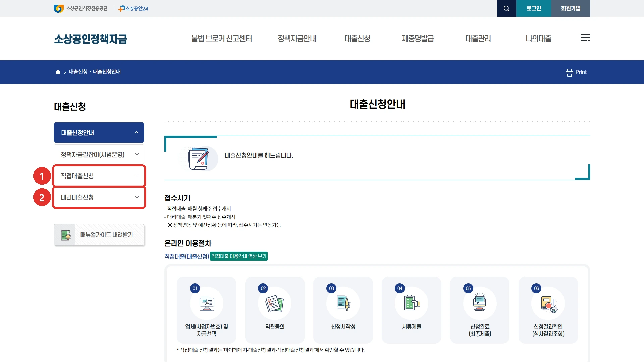The width and height of the screenshot is (644, 362).
Task: Click the 대출신청안내 notepad illustration
Action: pyautogui.click(x=198, y=159)
